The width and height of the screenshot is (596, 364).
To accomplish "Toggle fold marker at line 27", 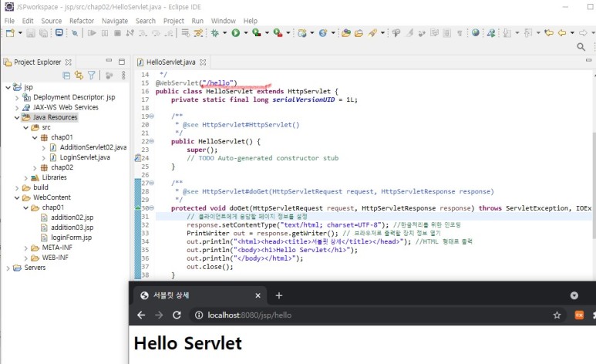I will point(152,183).
